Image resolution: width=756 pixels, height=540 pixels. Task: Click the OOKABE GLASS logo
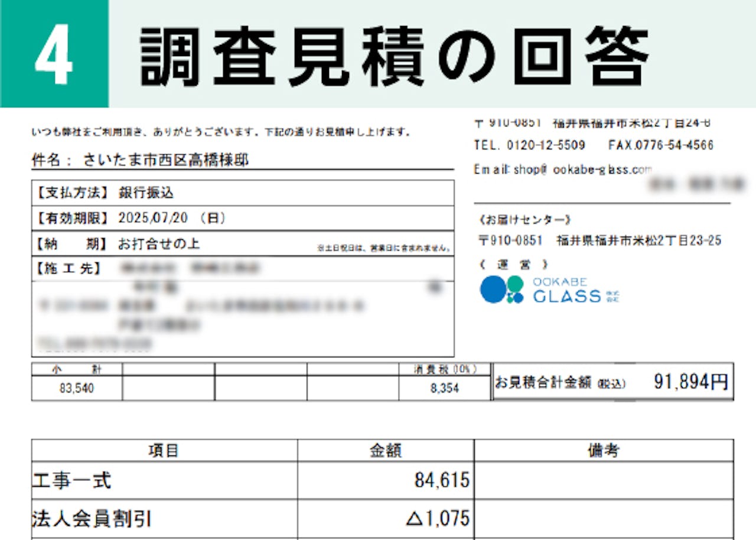point(549,289)
